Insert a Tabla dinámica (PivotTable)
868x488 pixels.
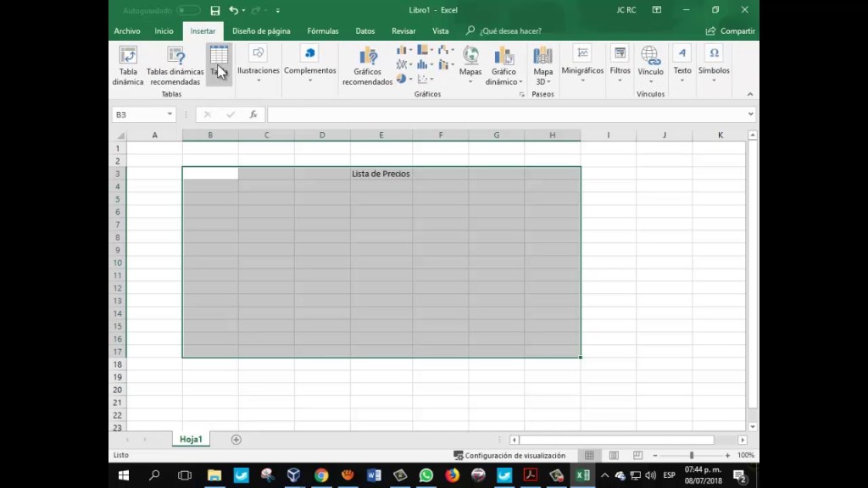[128, 65]
